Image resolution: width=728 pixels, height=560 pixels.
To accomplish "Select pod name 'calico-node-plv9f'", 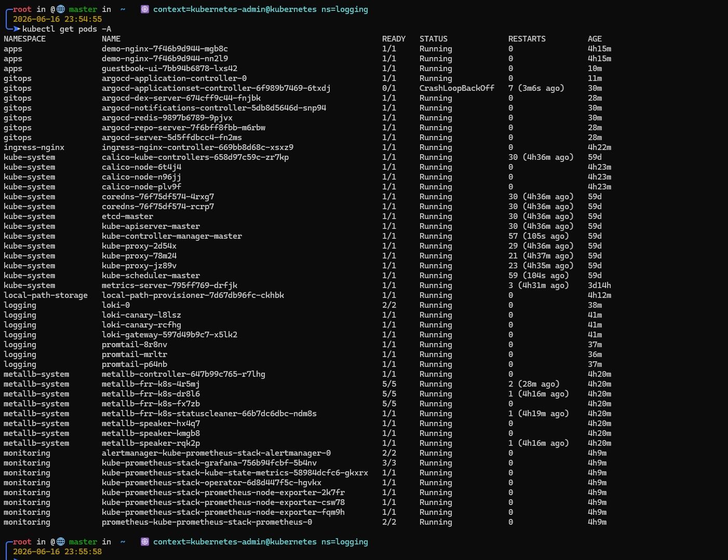I will pyautogui.click(x=141, y=187).
